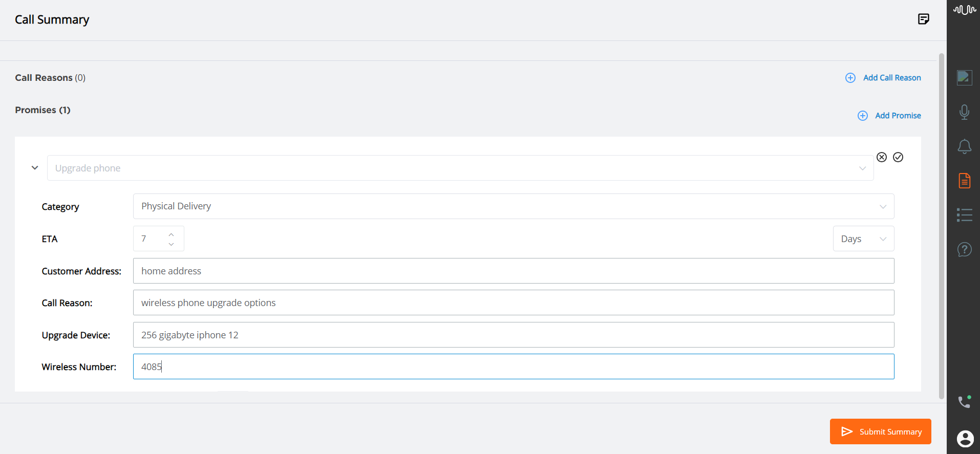Viewport: 980px width, 454px height.
Task: Collapse the Upgrade phone promise section
Action: [x=35, y=168]
